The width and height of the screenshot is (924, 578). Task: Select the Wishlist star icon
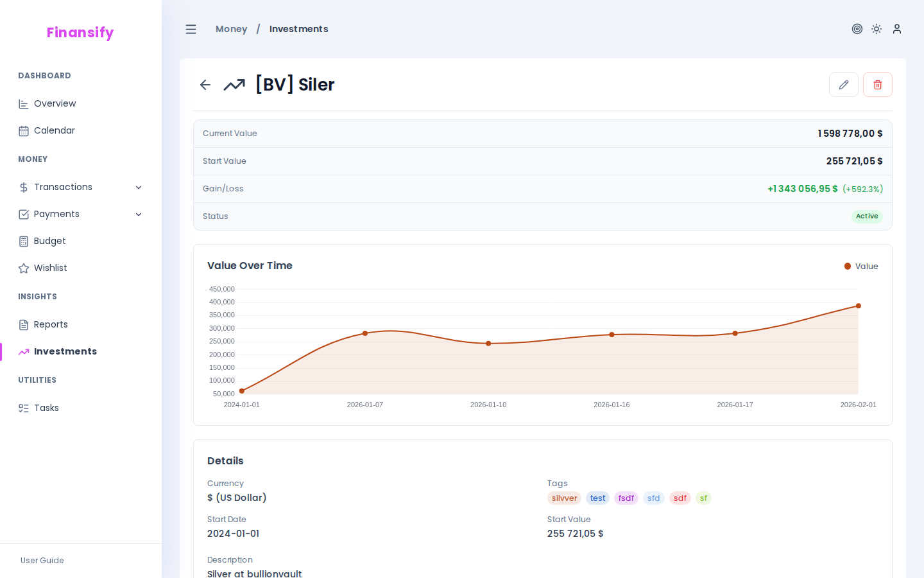point(22,268)
